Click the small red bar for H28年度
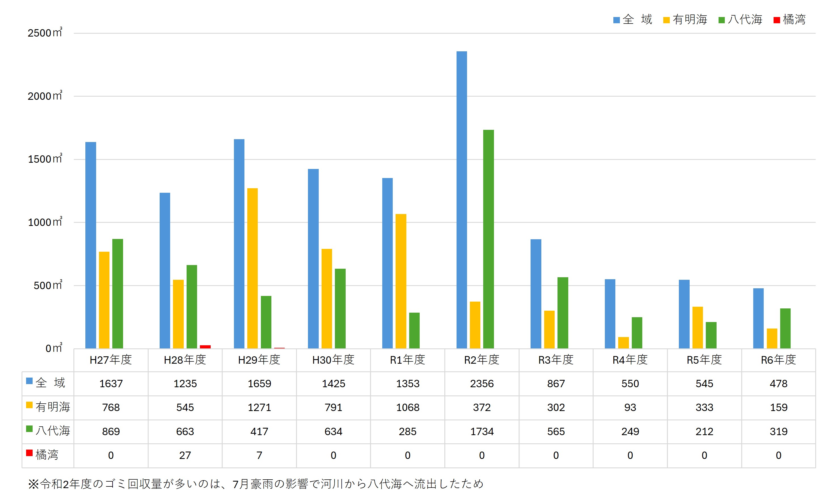This screenshot has height=504, width=830. pos(205,347)
